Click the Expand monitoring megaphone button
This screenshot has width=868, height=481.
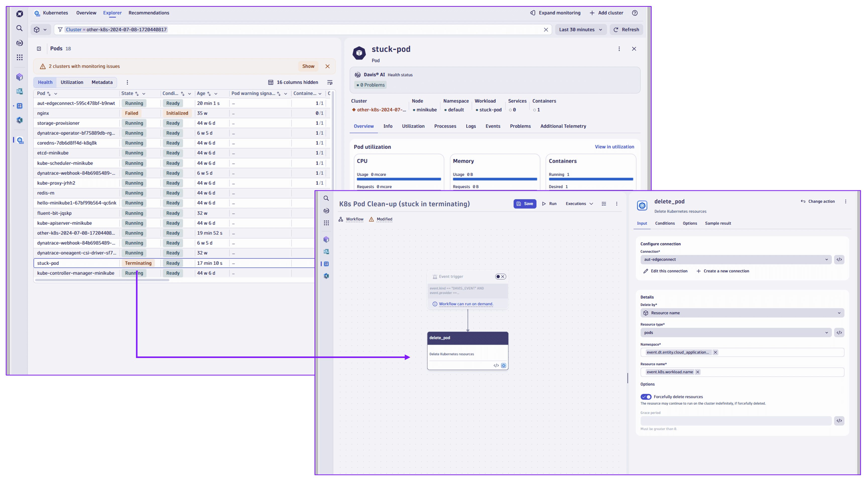pyautogui.click(x=555, y=13)
